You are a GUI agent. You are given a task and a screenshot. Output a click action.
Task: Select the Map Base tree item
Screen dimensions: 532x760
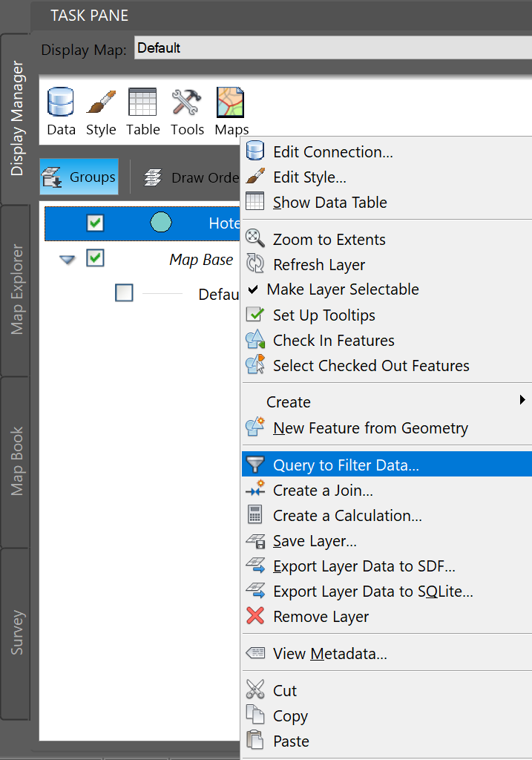click(201, 260)
